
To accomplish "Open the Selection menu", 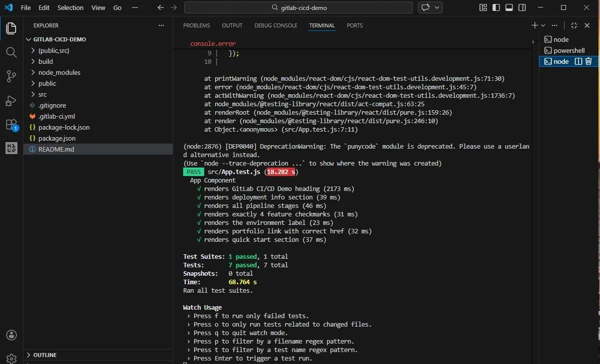I will point(70,7).
